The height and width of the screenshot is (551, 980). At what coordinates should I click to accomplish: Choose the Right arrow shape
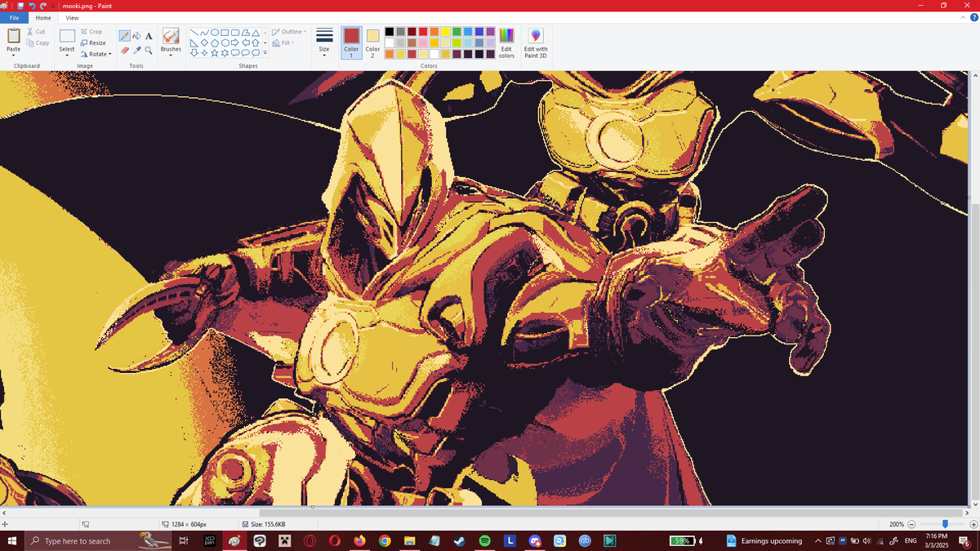[x=235, y=42]
